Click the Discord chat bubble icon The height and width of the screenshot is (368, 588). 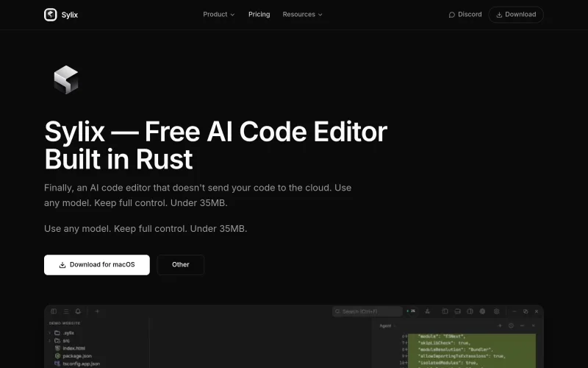click(x=452, y=15)
